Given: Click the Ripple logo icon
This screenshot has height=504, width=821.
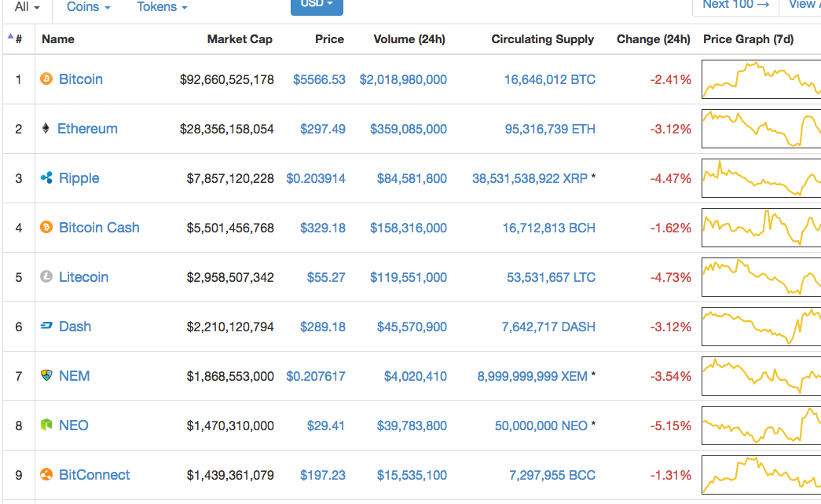Looking at the screenshot, I should pos(46,178).
